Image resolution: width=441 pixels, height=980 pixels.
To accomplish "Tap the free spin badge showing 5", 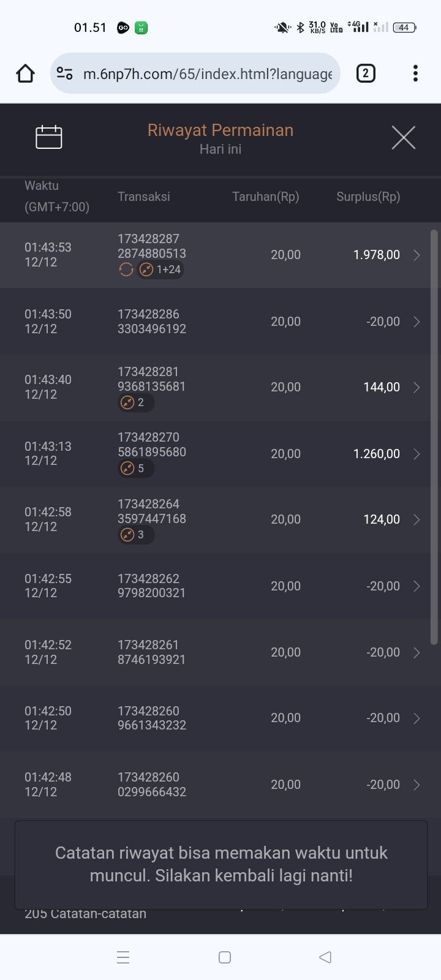I will 135,469.
